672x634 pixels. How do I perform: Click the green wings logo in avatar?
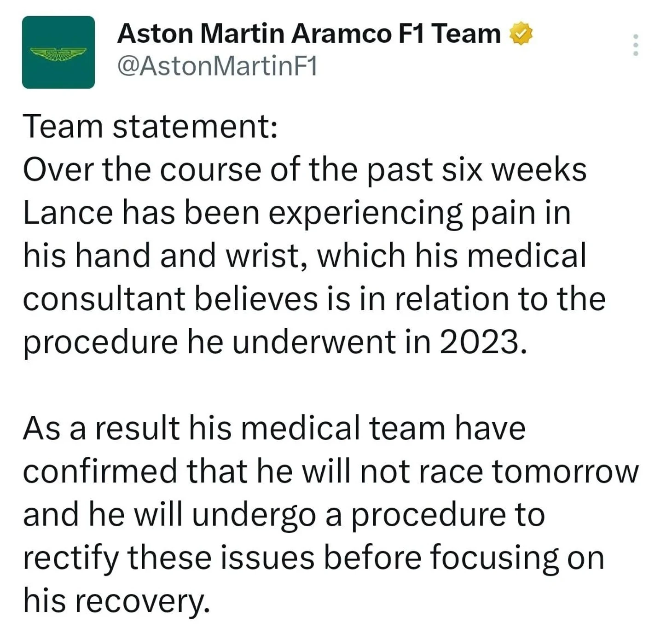pos(58,54)
